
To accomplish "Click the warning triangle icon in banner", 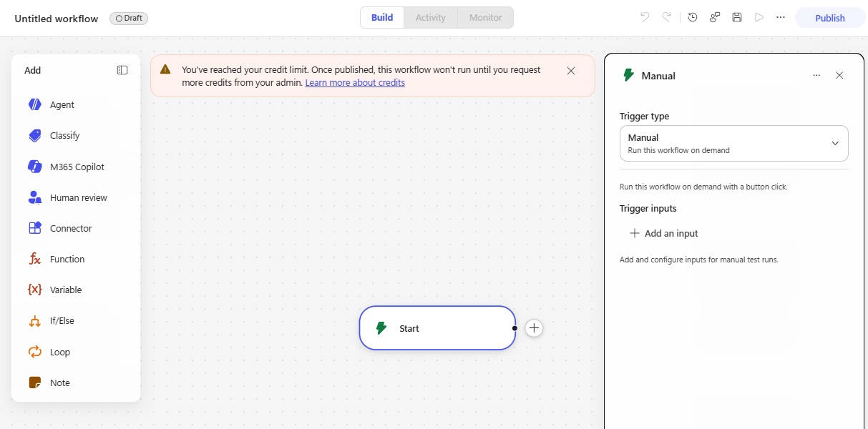I will 165,69.
